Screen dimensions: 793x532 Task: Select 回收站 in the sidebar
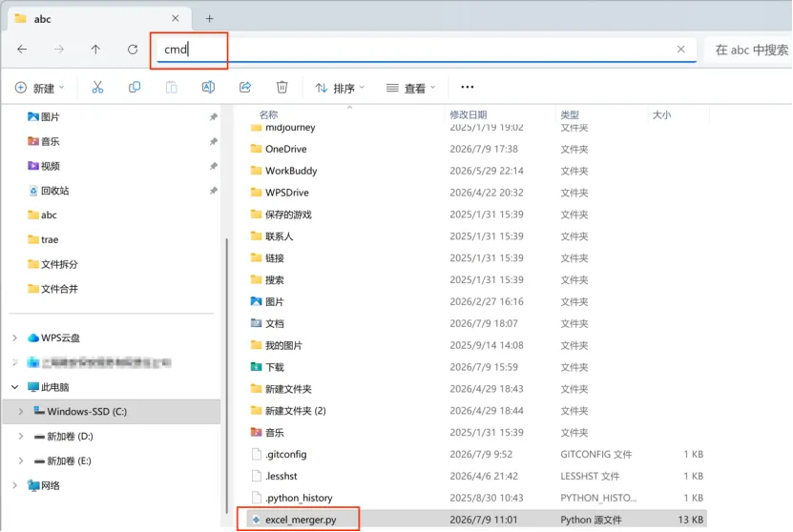[49, 191]
